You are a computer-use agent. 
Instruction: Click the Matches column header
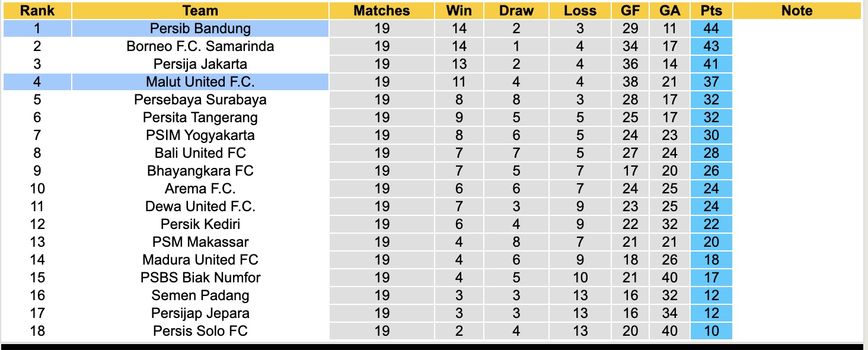pos(382,11)
